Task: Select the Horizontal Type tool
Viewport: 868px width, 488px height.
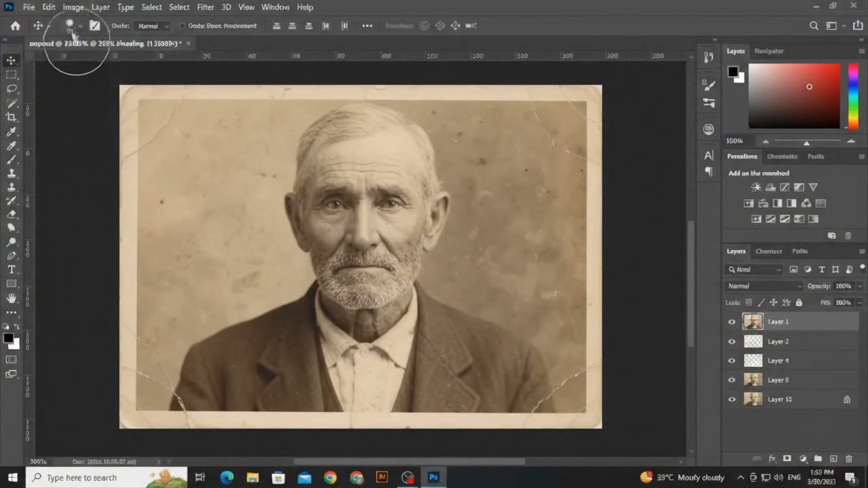Action: pos(12,270)
